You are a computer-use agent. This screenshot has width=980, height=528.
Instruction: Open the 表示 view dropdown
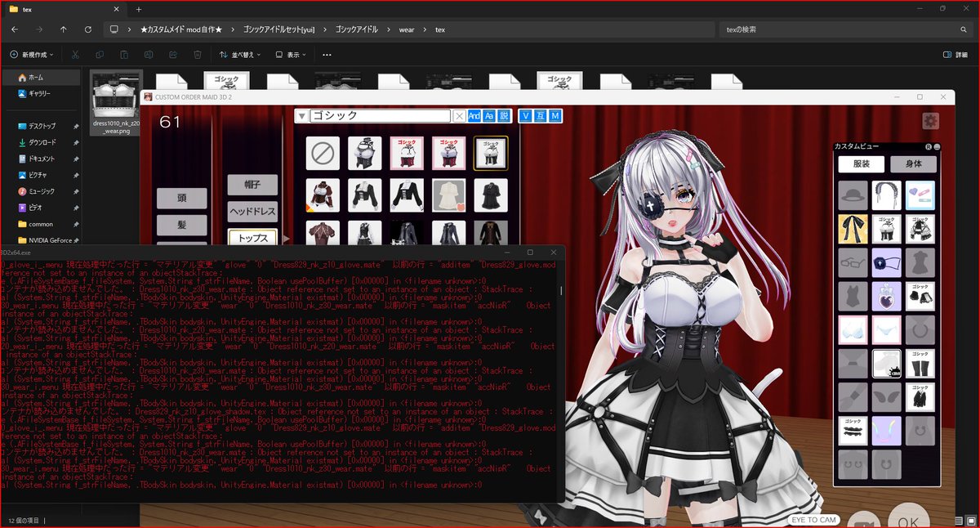coord(291,55)
